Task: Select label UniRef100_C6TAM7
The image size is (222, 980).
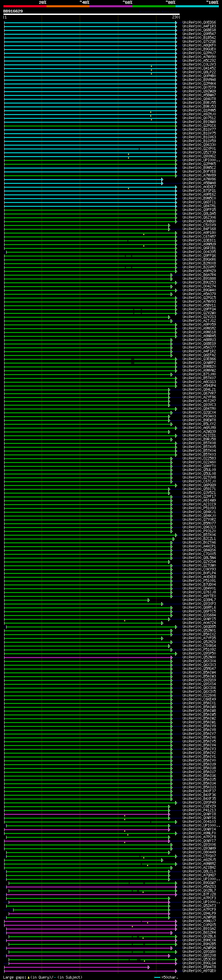Action: point(199,237)
